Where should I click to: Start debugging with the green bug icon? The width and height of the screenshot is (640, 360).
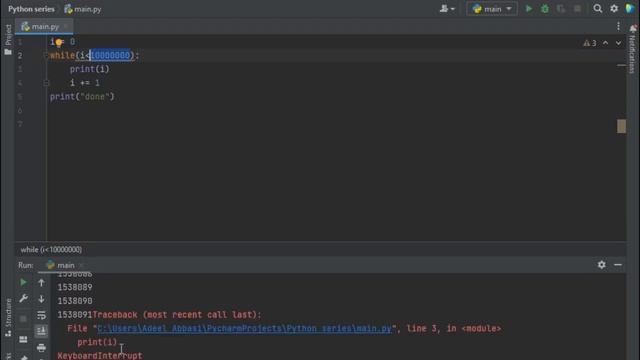pos(545,9)
